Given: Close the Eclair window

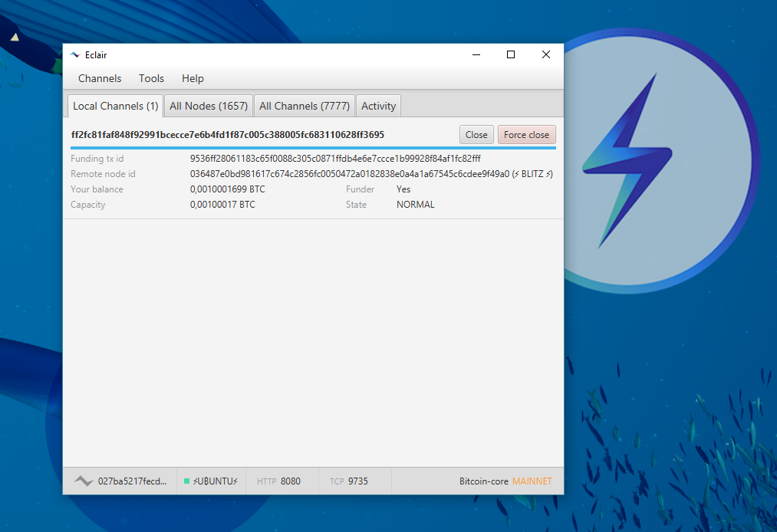Looking at the screenshot, I should (x=546, y=54).
